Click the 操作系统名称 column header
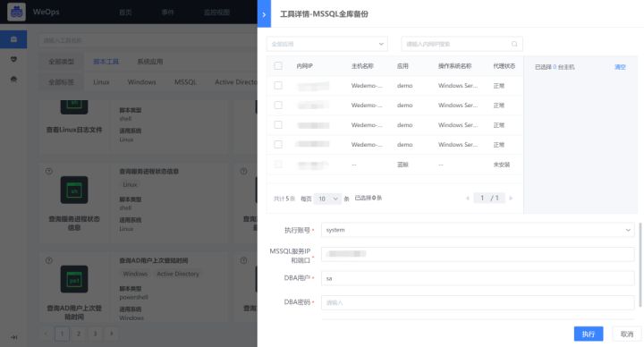 [454, 65]
